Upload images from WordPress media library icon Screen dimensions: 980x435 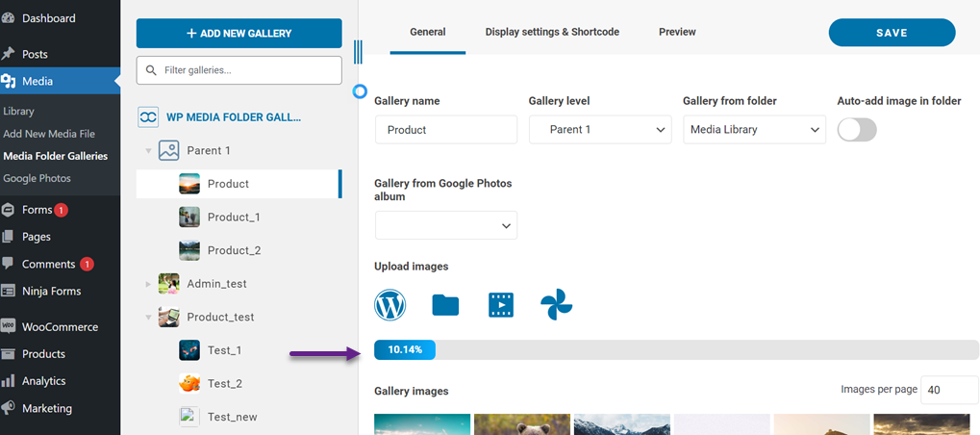tap(389, 305)
